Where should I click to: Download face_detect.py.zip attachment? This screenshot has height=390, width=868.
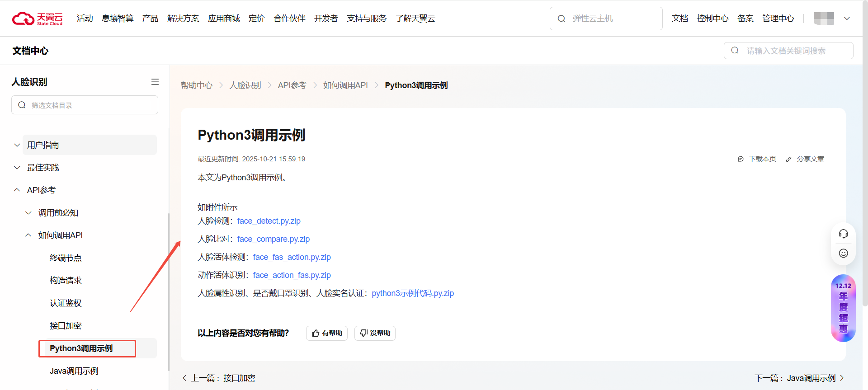coord(269,221)
